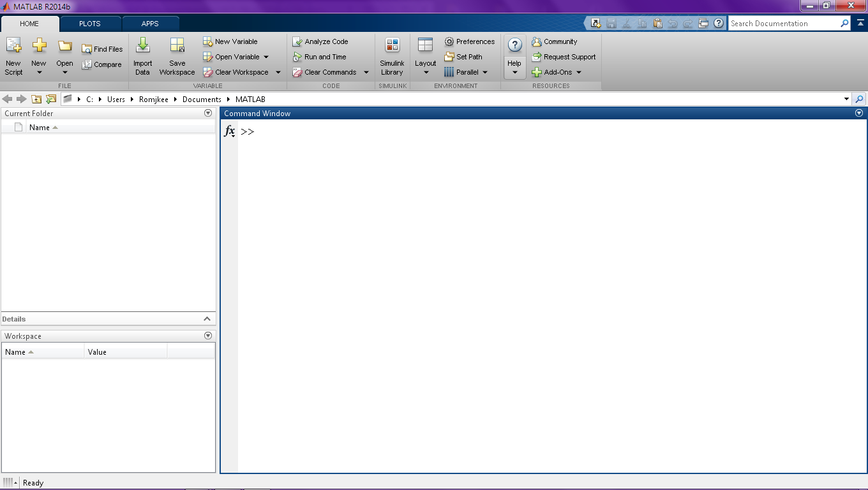Click the Help question mark icon

click(514, 45)
